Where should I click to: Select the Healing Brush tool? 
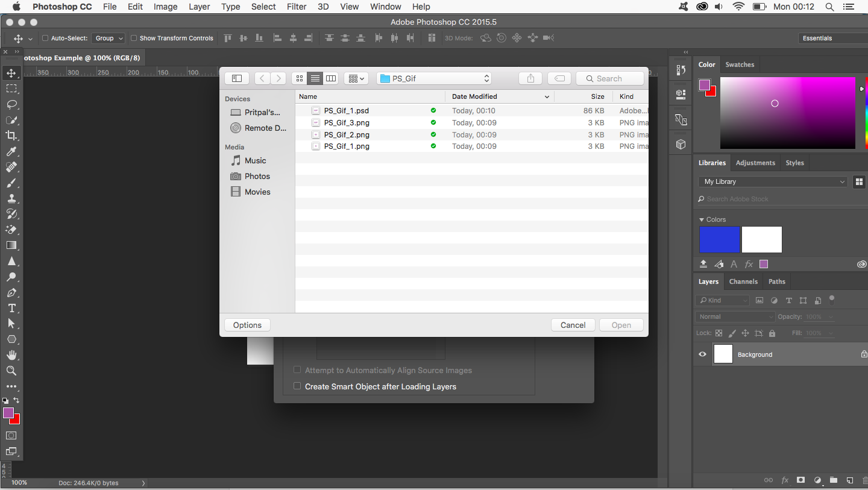tap(11, 167)
